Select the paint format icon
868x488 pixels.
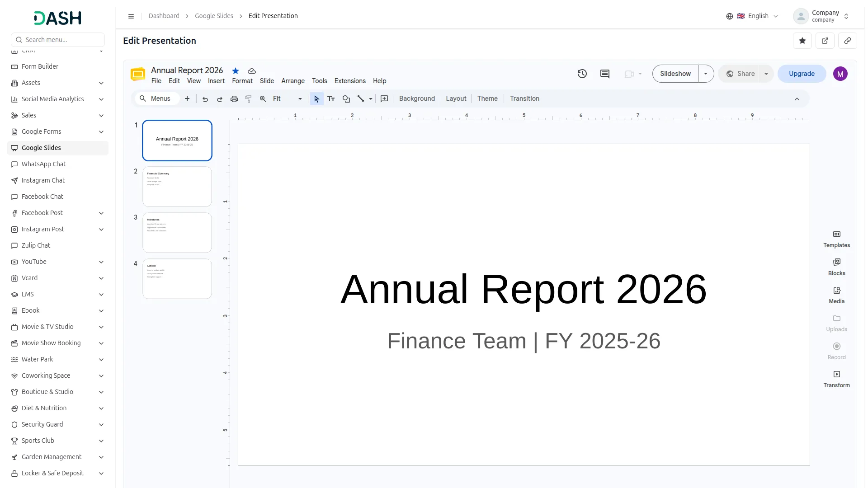tap(248, 99)
